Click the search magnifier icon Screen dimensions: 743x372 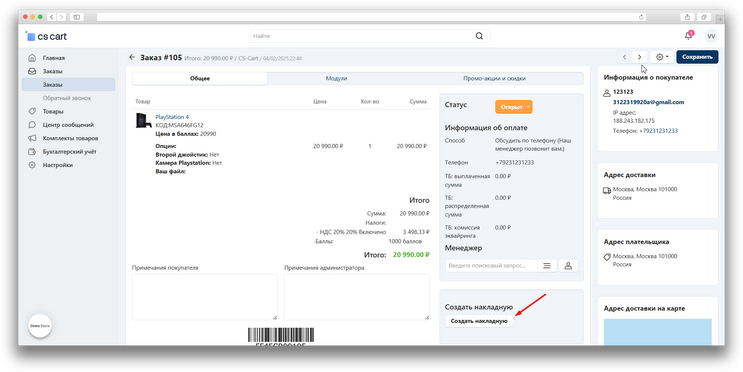click(x=479, y=36)
